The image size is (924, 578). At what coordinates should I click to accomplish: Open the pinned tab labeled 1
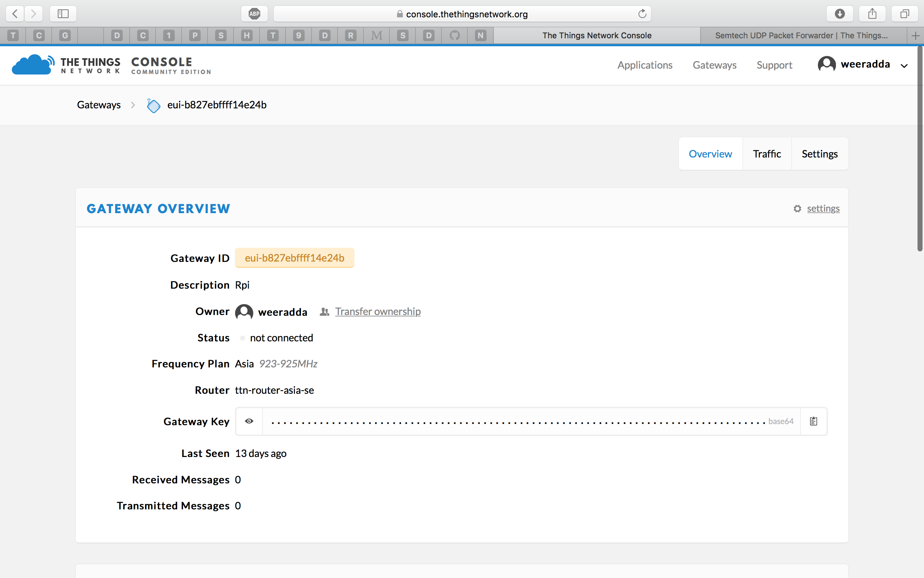pos(169,35)
